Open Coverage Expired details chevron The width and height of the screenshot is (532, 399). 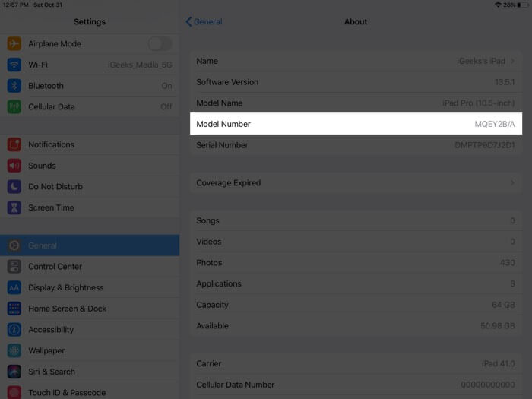pyautogui.click(x=512, y=183)
